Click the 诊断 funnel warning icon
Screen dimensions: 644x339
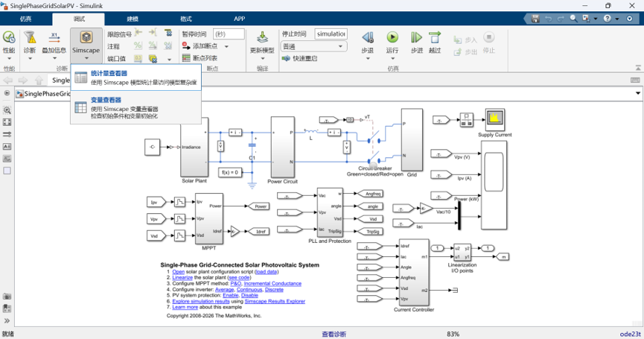[x=30, y=37]
